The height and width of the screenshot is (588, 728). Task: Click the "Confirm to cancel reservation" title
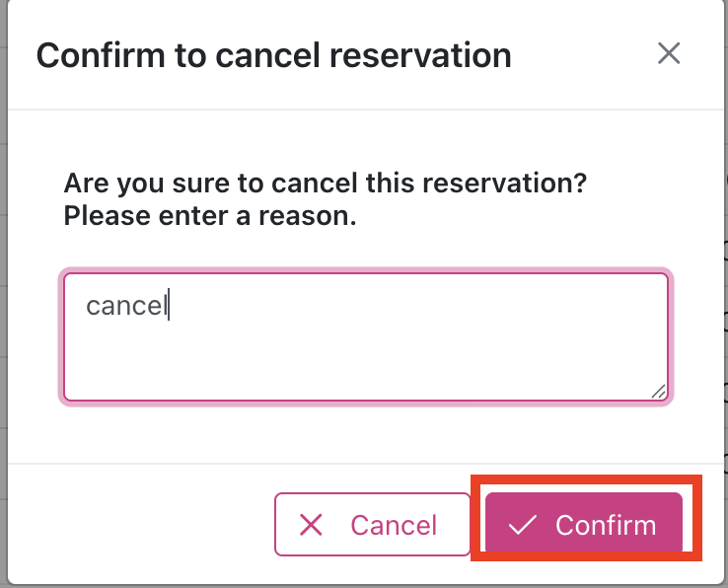tap(273, 54)
